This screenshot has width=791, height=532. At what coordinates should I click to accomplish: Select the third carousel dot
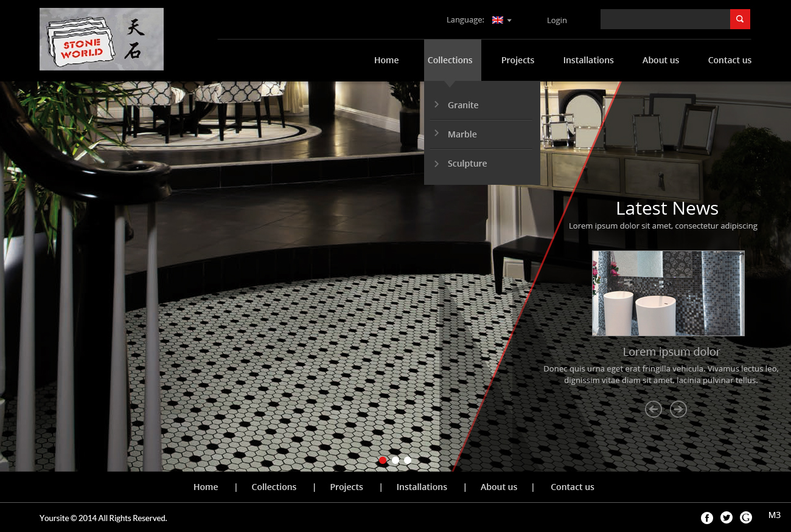point(407,460)
